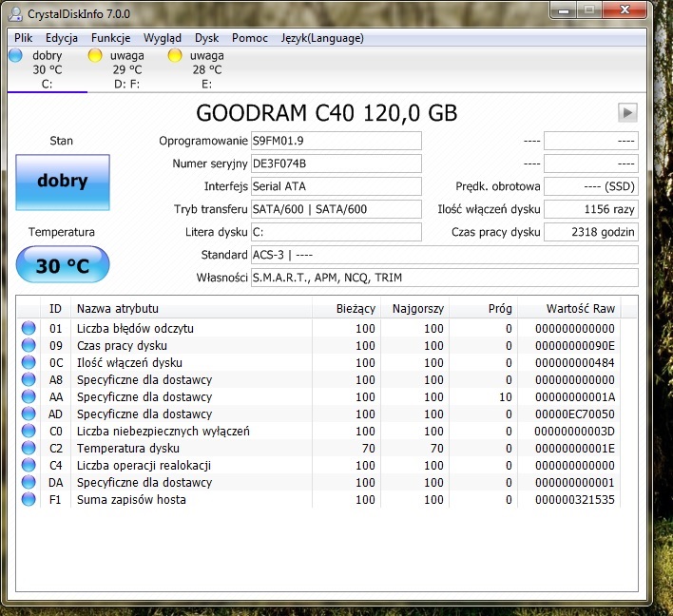Click the Numer seryjny field DE3F074B

tap(336, 164)
